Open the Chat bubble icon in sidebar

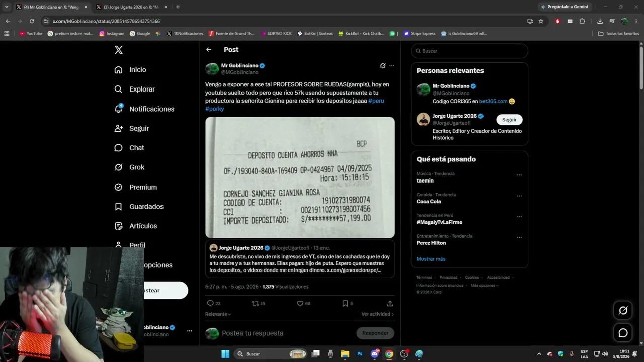tap(118, 148)
